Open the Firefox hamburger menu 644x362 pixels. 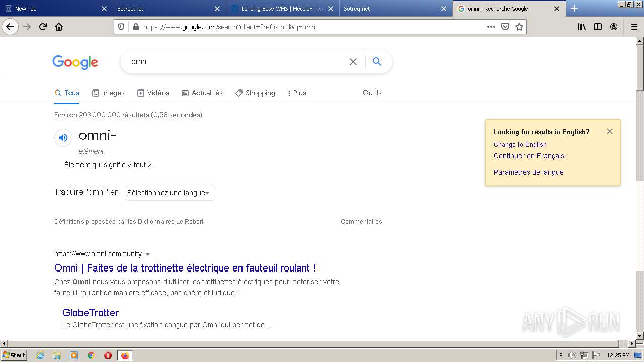(634, 27)
